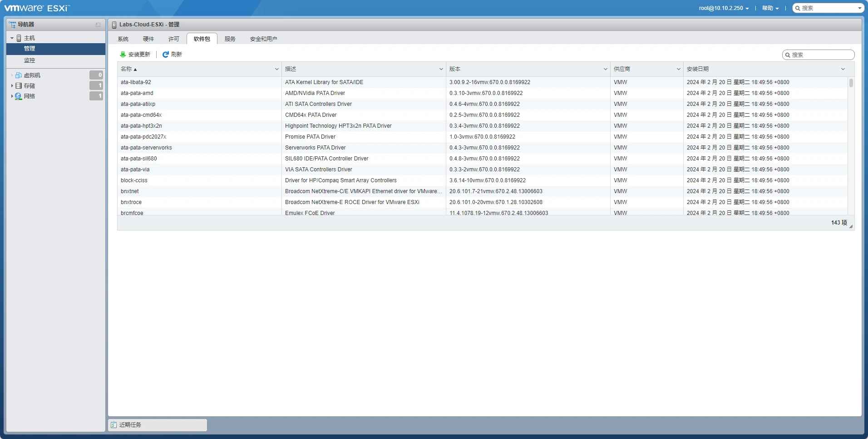Click the Storage icon in navigator
This screenshot has width=868, height=439.
click(x=19, y=86)
